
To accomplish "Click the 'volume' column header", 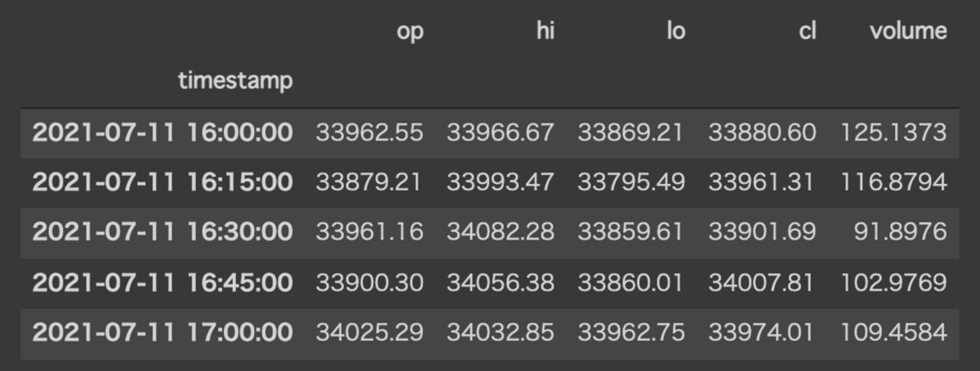I will click(x=908, y=32).
